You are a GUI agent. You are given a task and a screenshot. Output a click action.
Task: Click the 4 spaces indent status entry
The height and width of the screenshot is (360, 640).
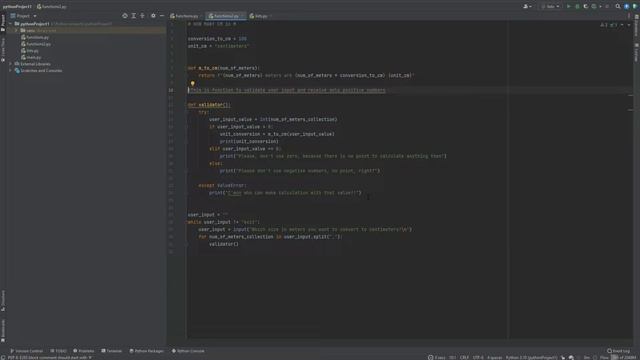tap(494, 358)
